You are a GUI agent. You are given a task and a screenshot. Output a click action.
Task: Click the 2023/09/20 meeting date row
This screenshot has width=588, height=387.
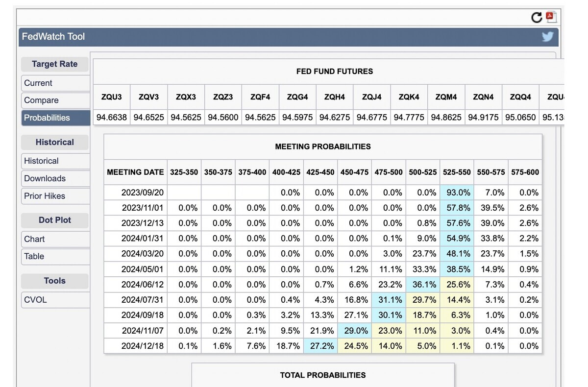(323, 193)
